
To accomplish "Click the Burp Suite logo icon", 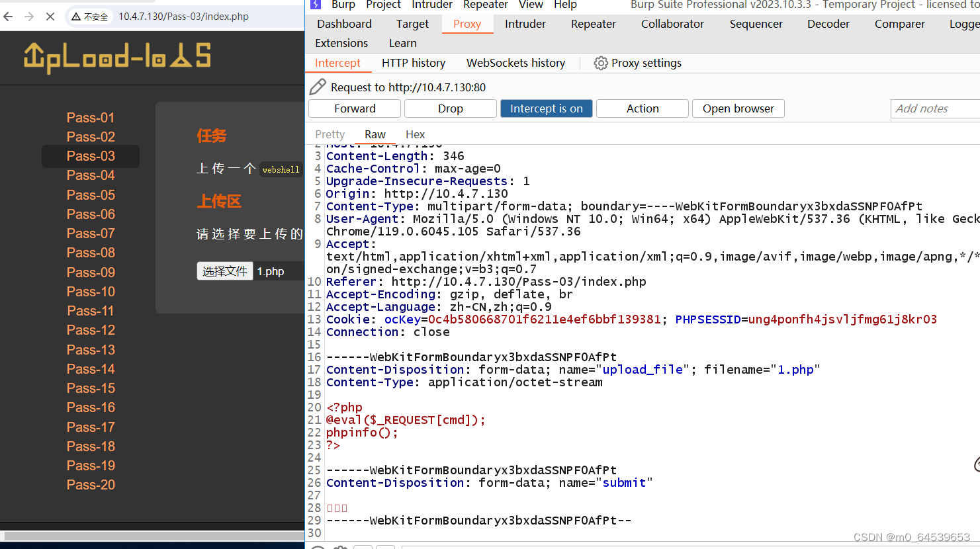I will click(x=316, y=4).
